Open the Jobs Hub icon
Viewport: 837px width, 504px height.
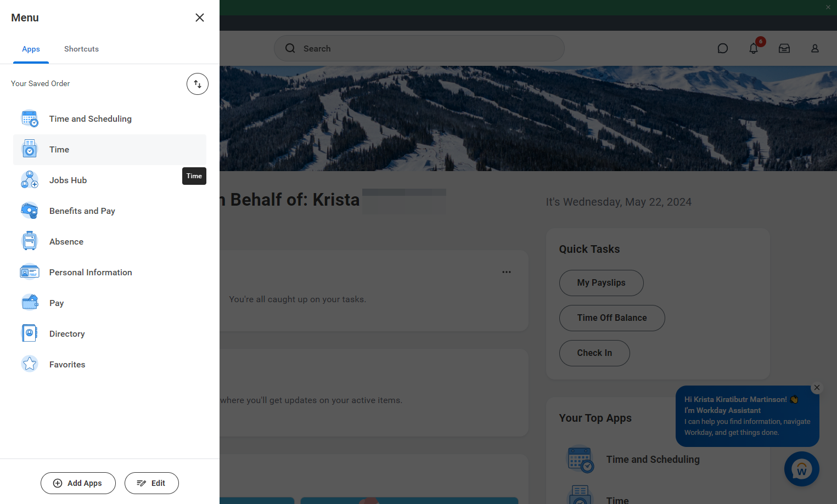tap(30, 180)
